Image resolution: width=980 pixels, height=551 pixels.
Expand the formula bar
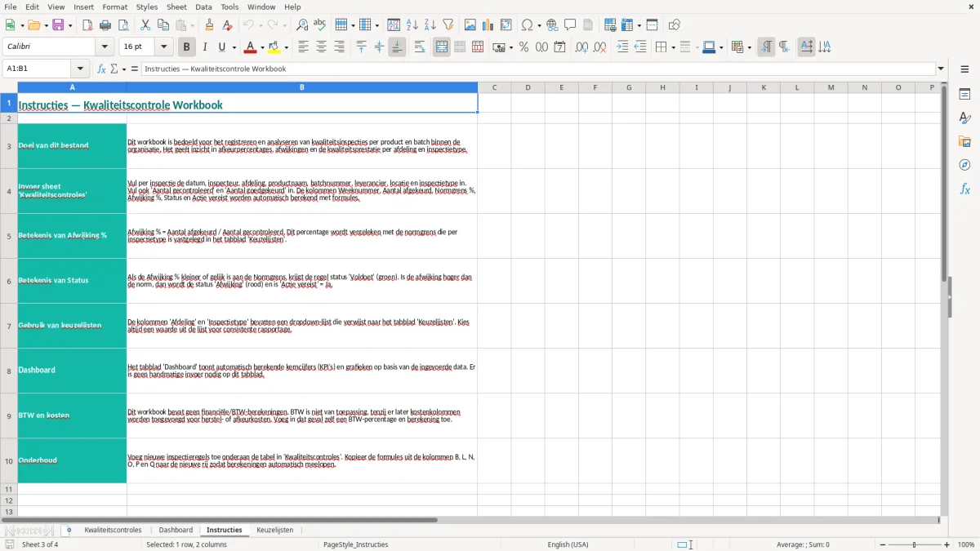(x=941, y=69)
